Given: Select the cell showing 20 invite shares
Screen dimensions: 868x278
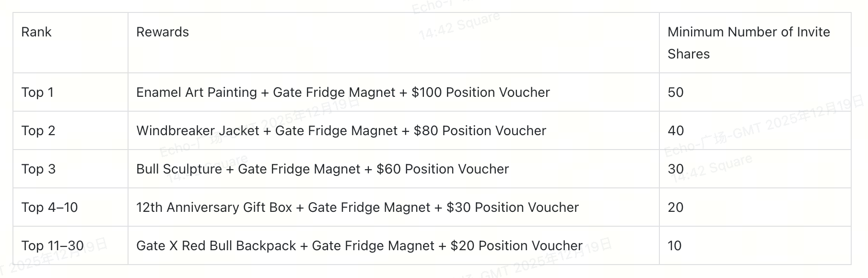Looking at the screenshot, I should coord(675,208).
